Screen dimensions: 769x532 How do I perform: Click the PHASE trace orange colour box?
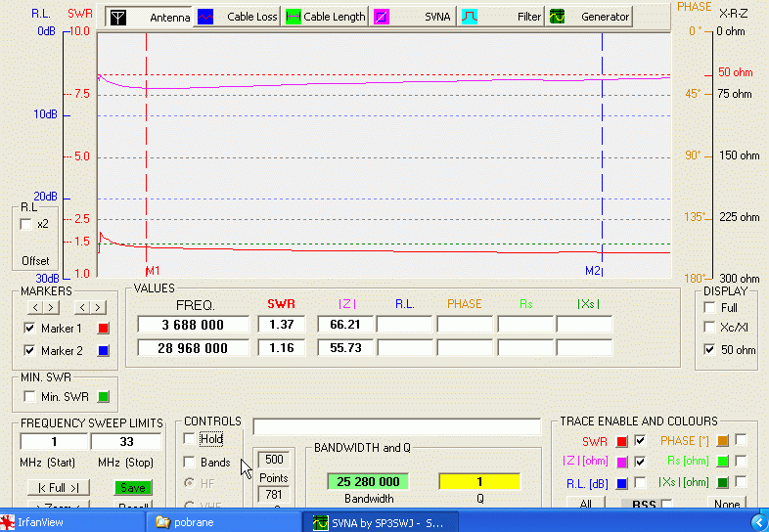(723, 441)
